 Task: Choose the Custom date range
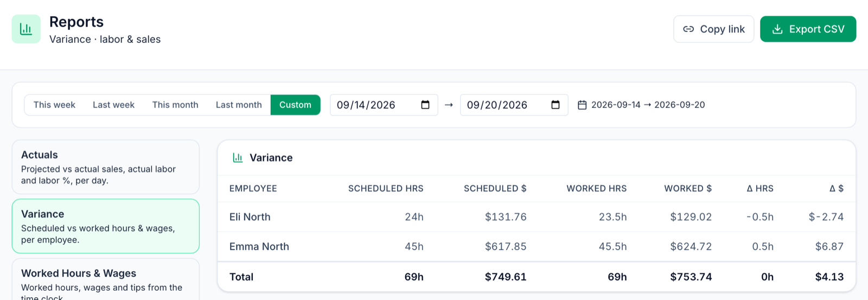[x=295, y=105]
